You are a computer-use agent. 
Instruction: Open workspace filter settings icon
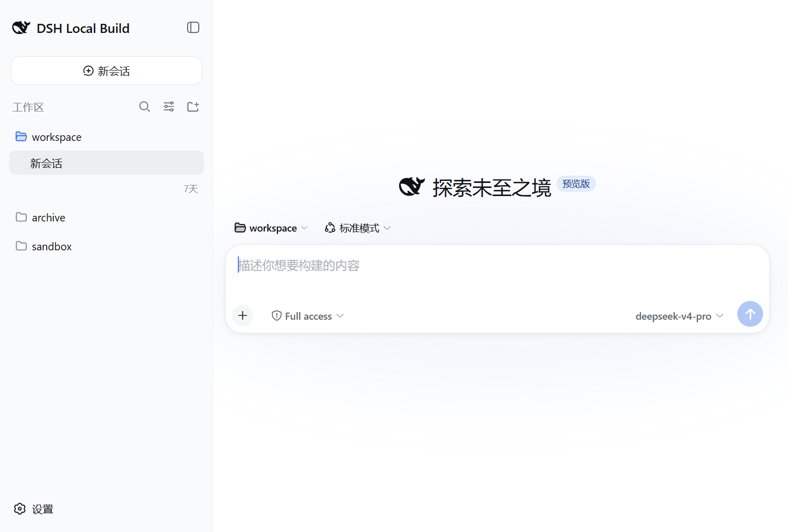point(169,106)
